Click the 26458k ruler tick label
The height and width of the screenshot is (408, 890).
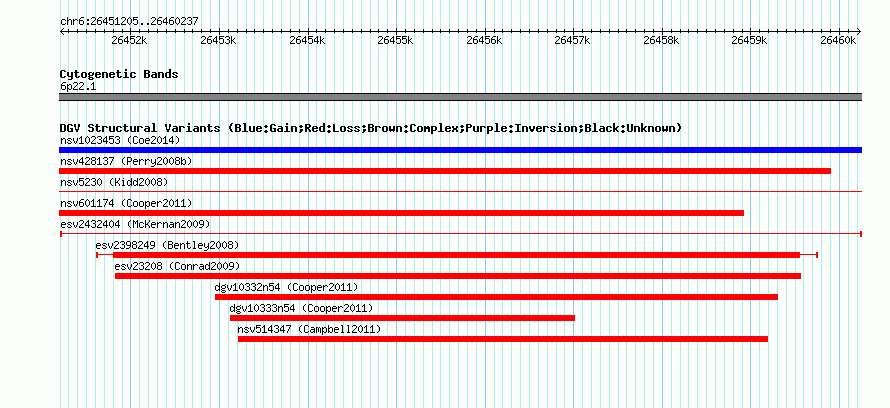tap(661, 40)
